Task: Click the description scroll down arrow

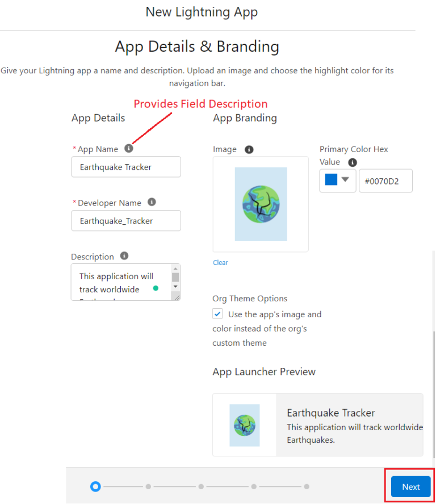Action: tap(175, 287)
